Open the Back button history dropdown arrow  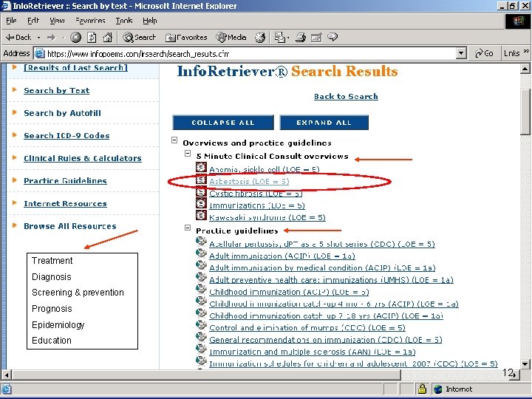pos(38,38)
